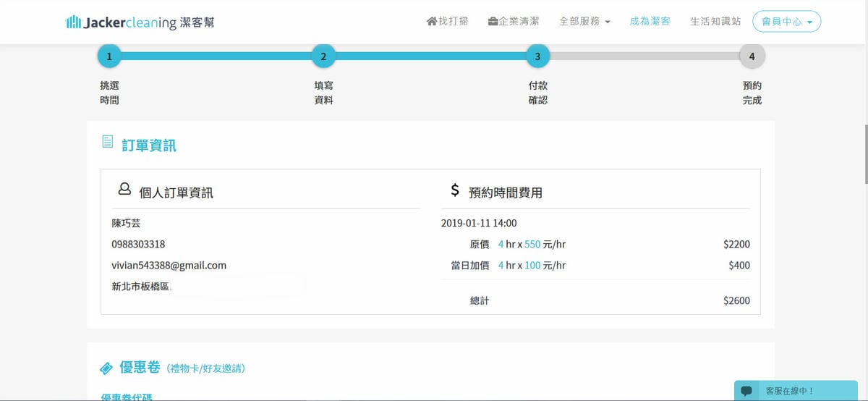This screenshot has height=401, width=868.
Task: Open the 會員中心 dropdown
Action: (x=786, y=22)
